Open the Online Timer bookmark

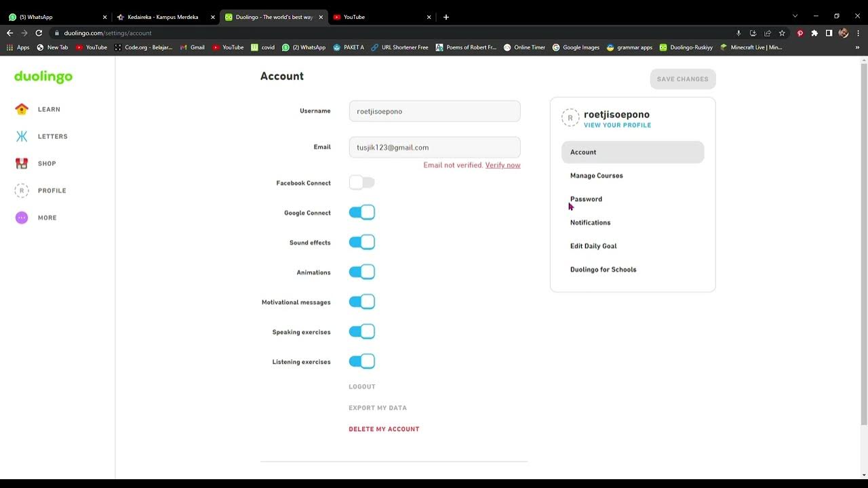click(524, 47)
